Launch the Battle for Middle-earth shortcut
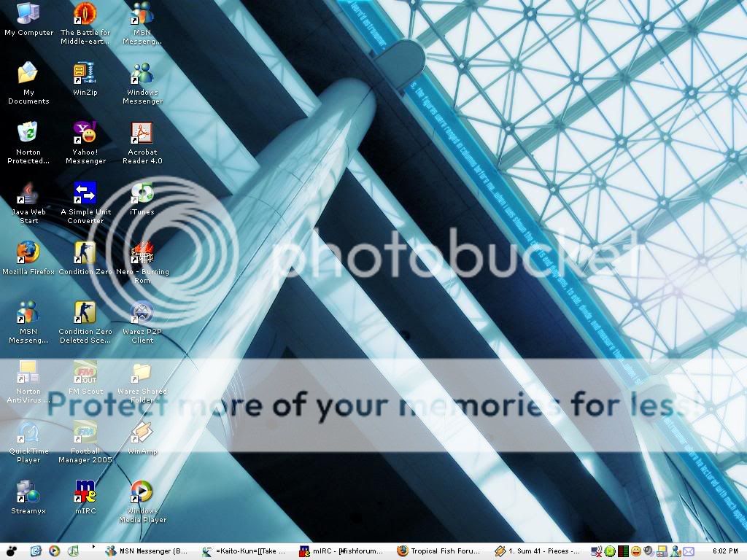The width and height of the screenshot is (747, 560). [85, 14]
